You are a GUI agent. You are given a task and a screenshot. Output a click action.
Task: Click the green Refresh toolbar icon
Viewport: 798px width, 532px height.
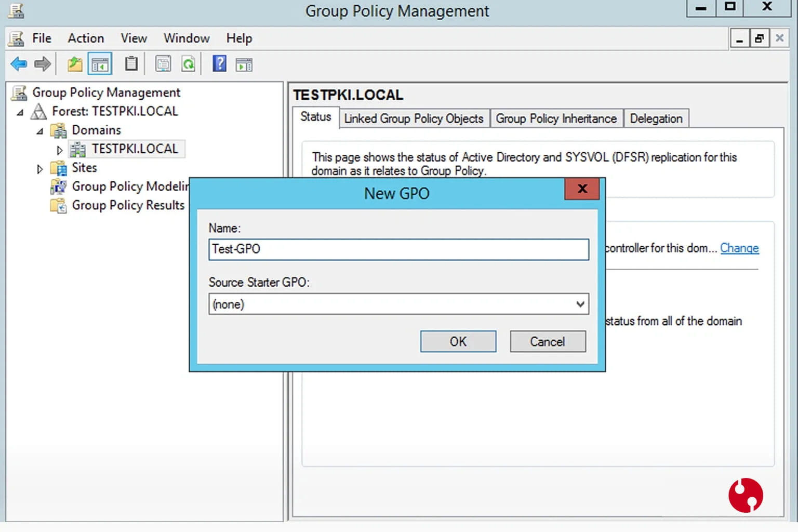coord(188,64)
